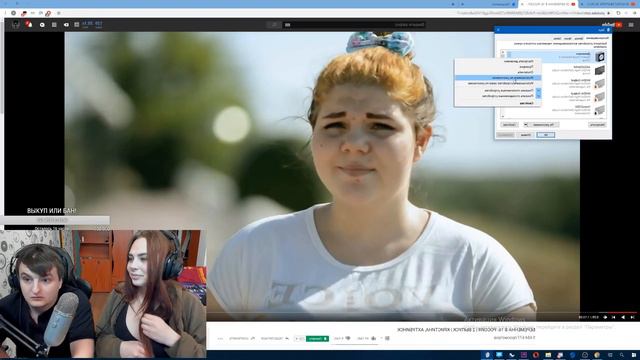Select the Динамики device in Sound dialog

pyautogui.click(x=554, y=57)
